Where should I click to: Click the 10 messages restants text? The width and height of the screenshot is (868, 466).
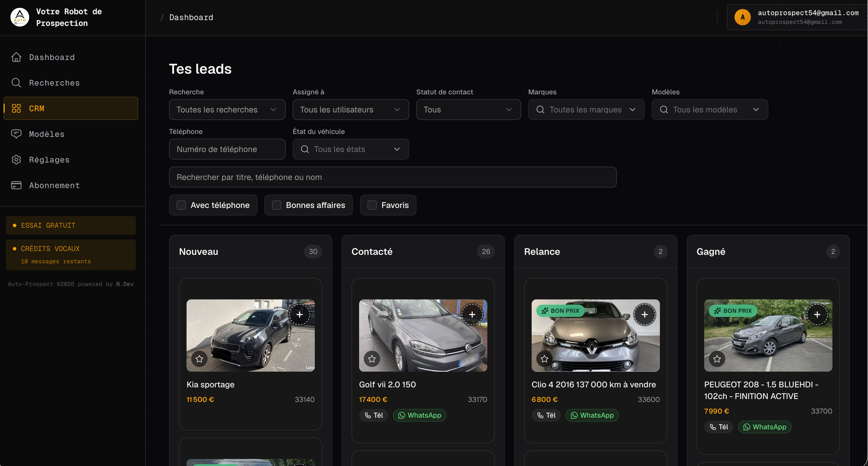click(56, 261)
